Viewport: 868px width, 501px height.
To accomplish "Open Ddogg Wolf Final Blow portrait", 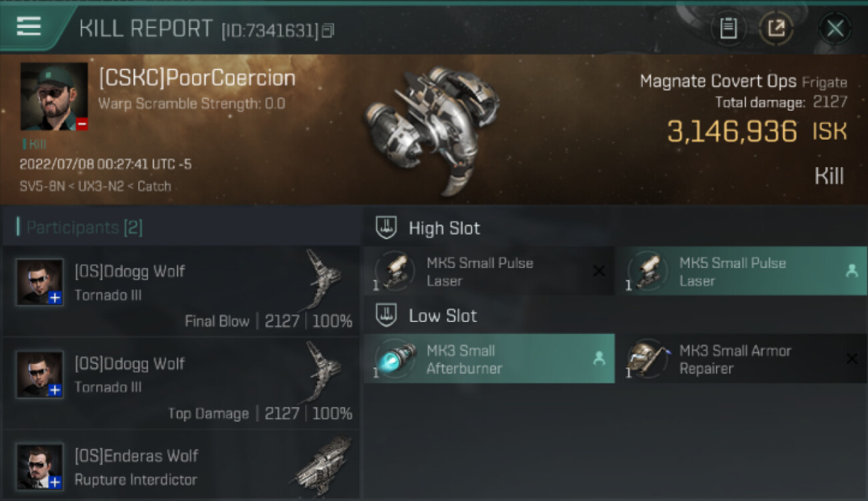I will click(40, 283).
